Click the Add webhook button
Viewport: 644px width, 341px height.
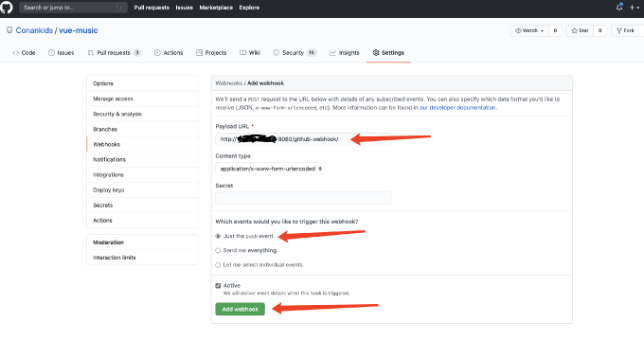point(241,309)
